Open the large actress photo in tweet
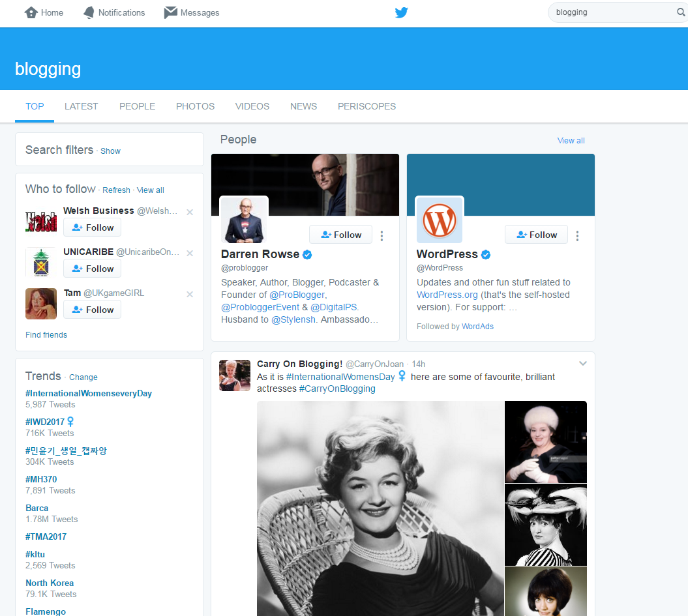Viewport: 688px width, 616px height. click(x=380, y=508)
